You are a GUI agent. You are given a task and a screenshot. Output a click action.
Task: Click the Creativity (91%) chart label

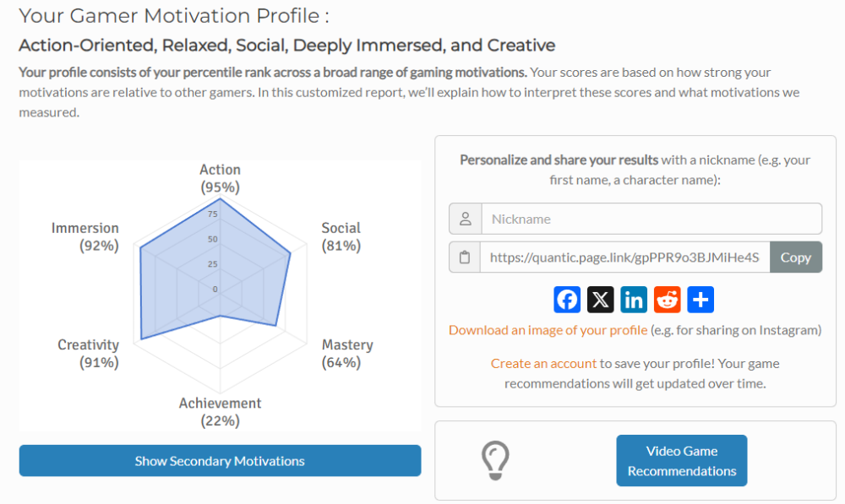(89, 353)
